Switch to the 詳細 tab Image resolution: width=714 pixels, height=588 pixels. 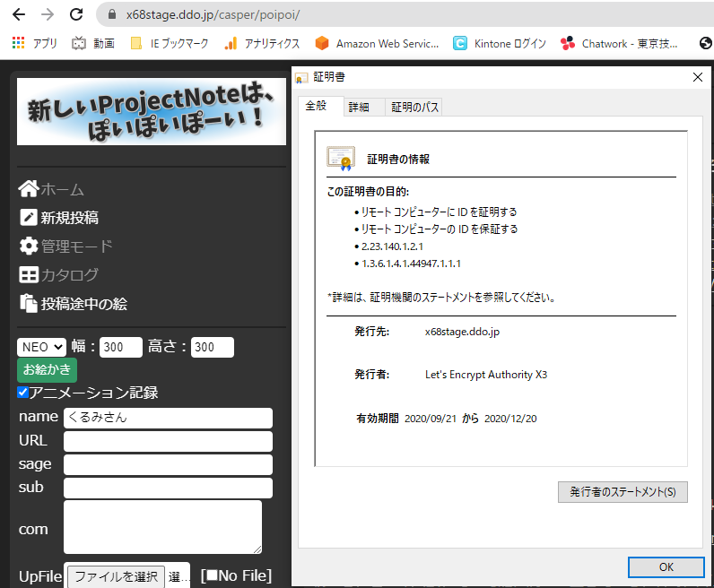pyautogui.click(x=359, y=107)
